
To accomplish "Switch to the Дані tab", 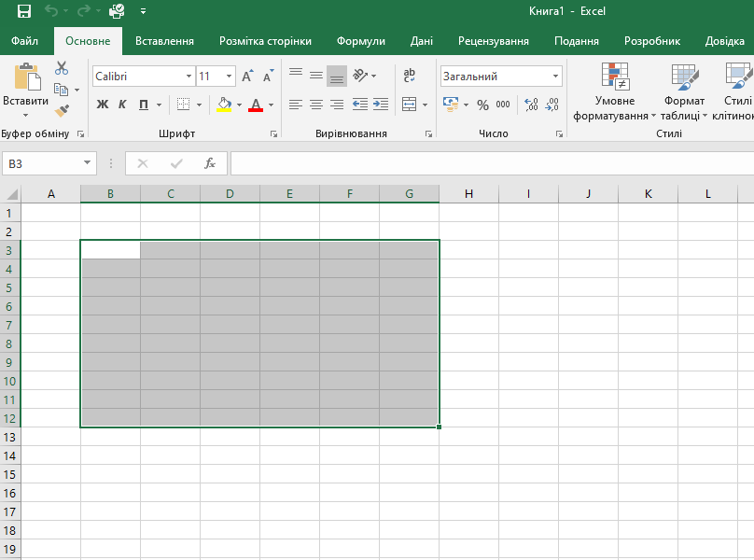I will coord(421,41).
